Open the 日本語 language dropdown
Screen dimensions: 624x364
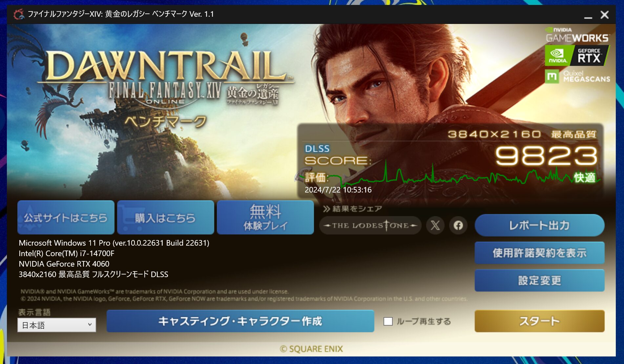point(57,325)
